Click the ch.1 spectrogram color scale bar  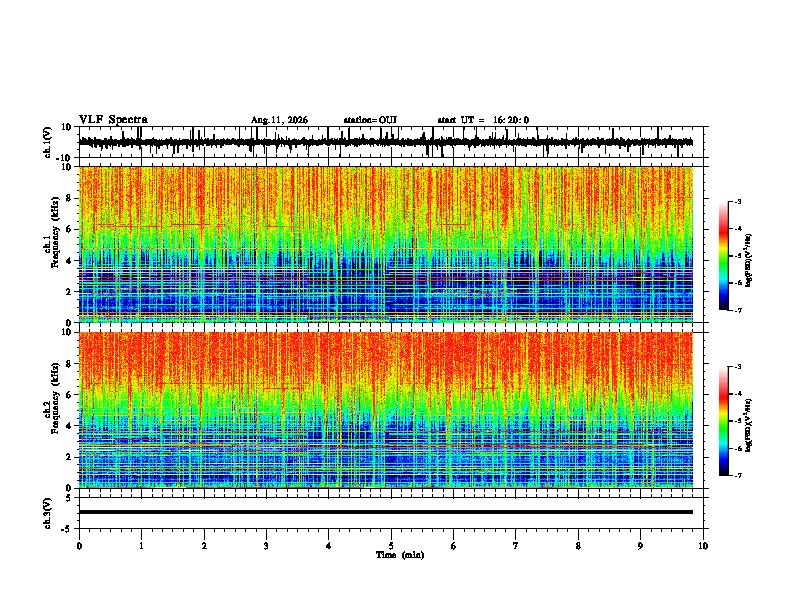[x=724, y=256]
